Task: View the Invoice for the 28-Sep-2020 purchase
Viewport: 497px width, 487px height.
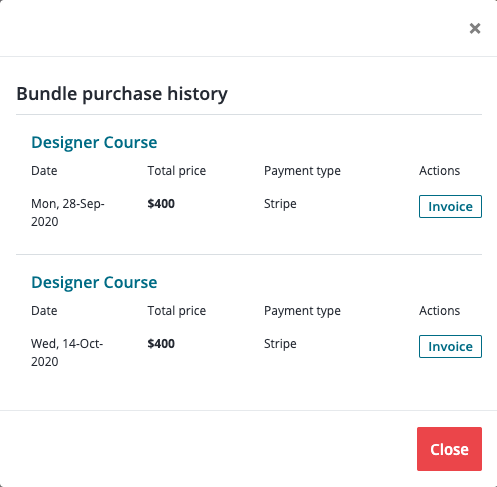Action: [450, 207]
